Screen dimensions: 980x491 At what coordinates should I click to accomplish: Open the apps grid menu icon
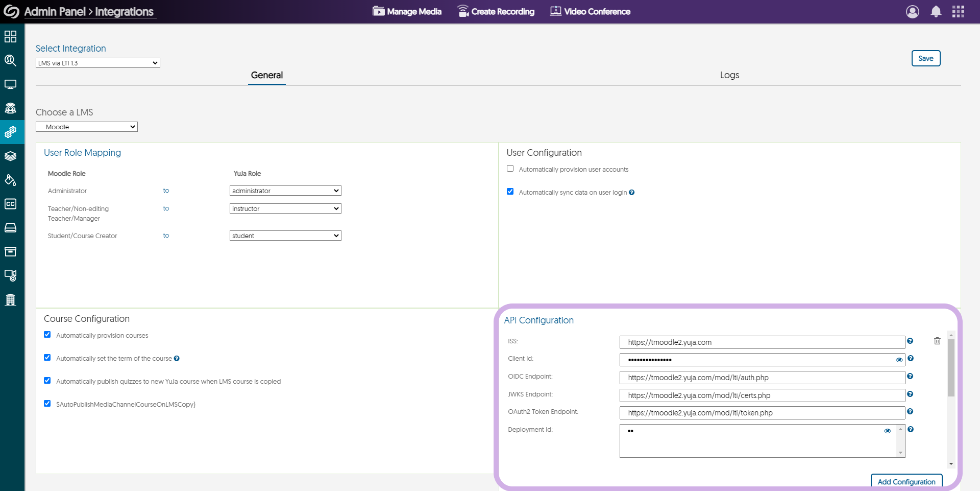[x=958, y=12]
